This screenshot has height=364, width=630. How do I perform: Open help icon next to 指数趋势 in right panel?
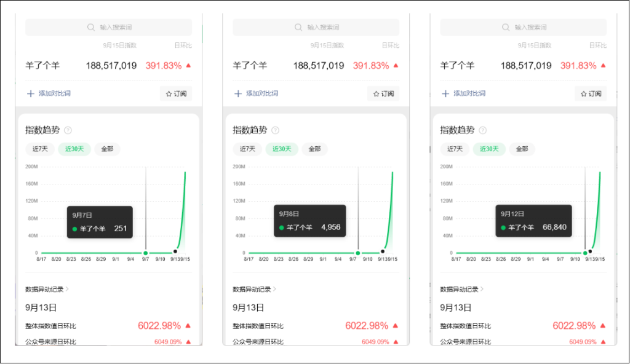click(x=482, y=130)
